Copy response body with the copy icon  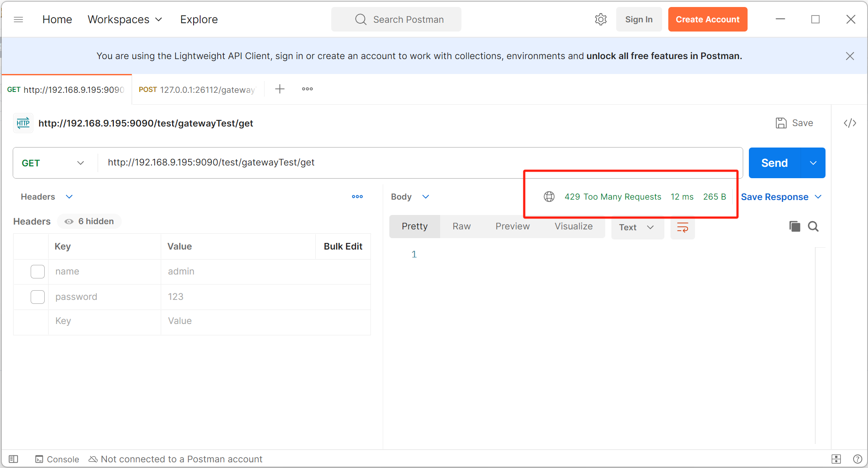click(794, 226)
